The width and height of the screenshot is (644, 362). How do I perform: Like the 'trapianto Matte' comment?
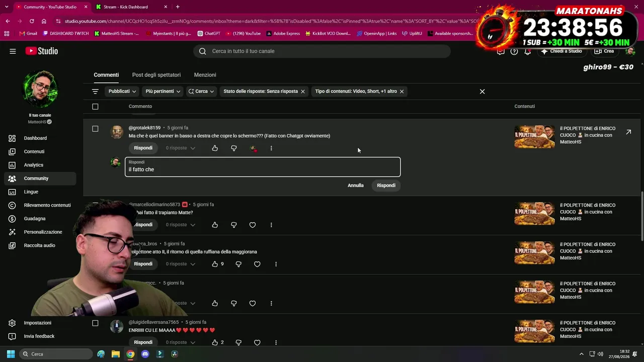(x=215, y=225)
